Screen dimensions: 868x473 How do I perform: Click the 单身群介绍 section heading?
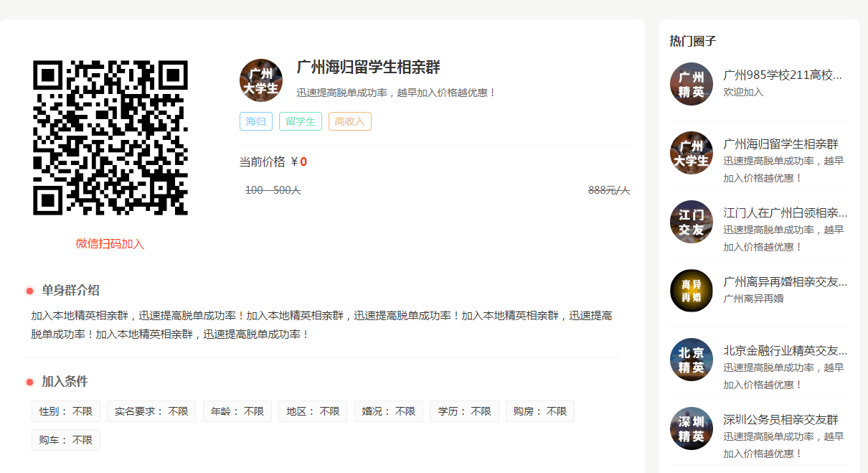pyautogui.click(x=70, y=291)
